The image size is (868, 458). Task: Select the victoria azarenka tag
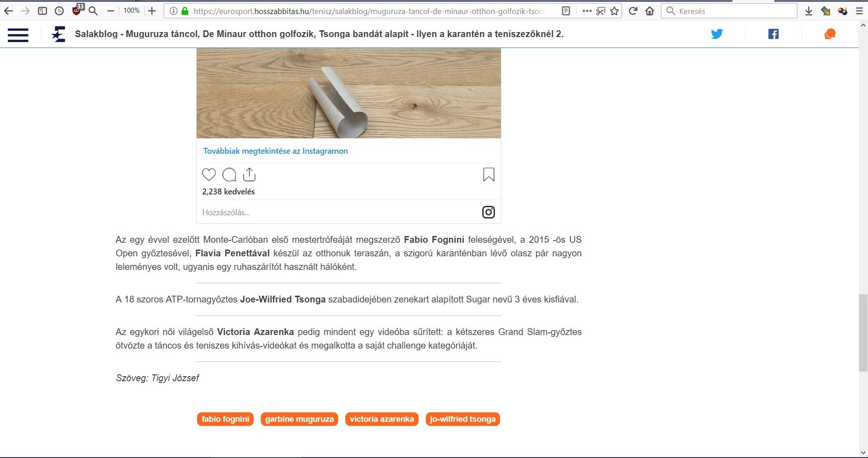[x=382, y=419]
